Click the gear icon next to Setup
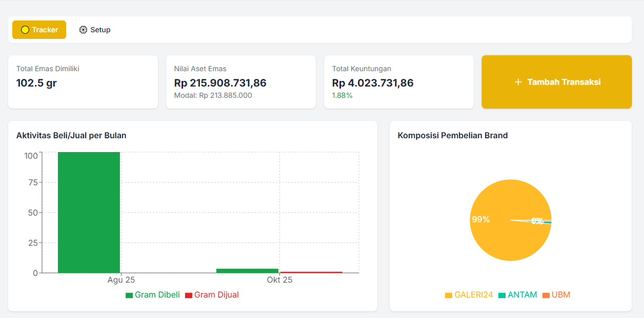This screenshot has width=644, height=318. click(83, 30)
